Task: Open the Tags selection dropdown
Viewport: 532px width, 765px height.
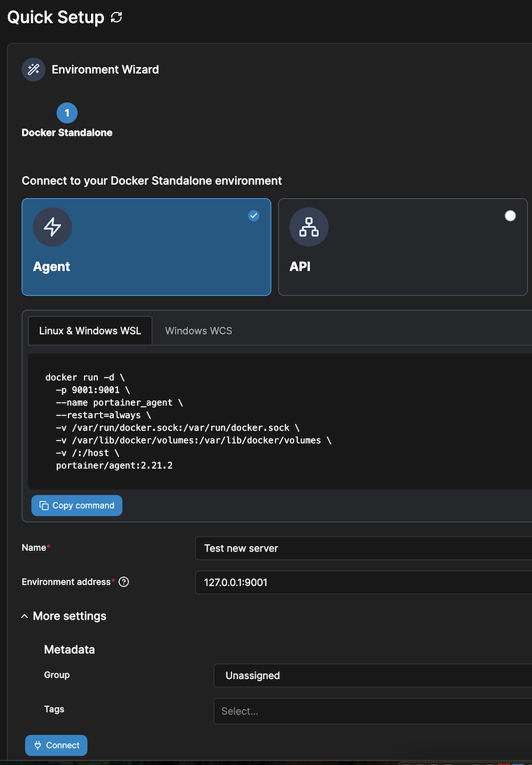Action: click(x=371, y=710)
